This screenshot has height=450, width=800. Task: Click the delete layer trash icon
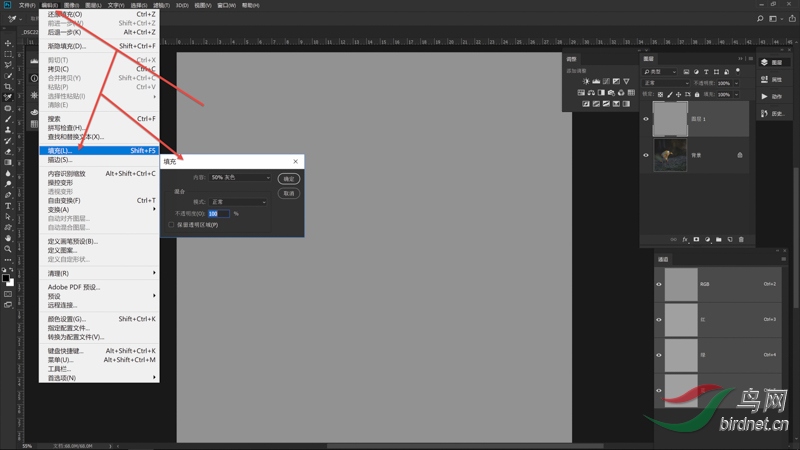pos(742,240)
